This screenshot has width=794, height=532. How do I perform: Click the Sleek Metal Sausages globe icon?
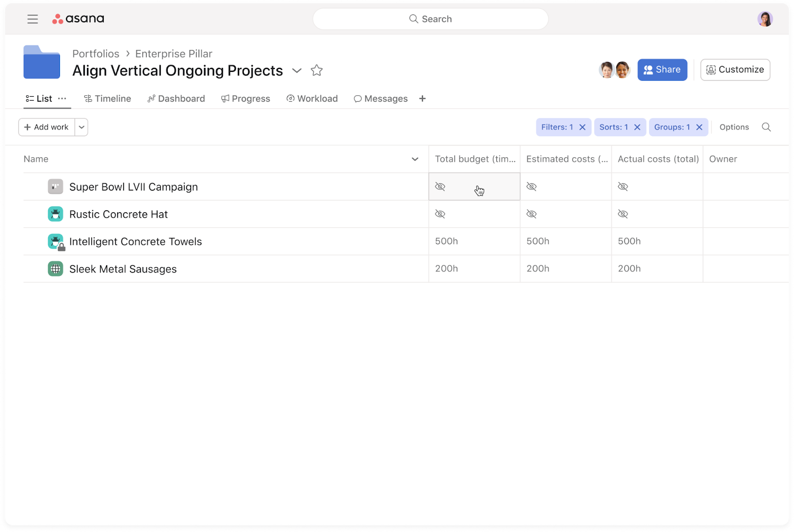click(56, 269)
